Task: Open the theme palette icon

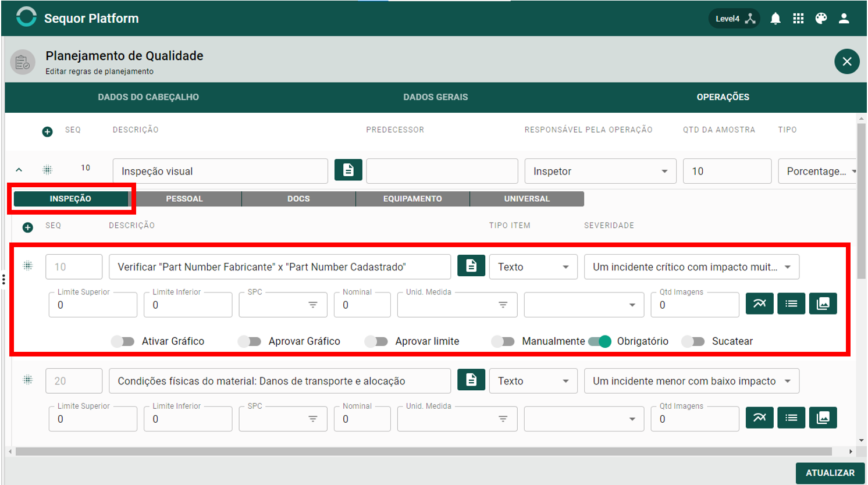Action: click(x=821, y=19)
